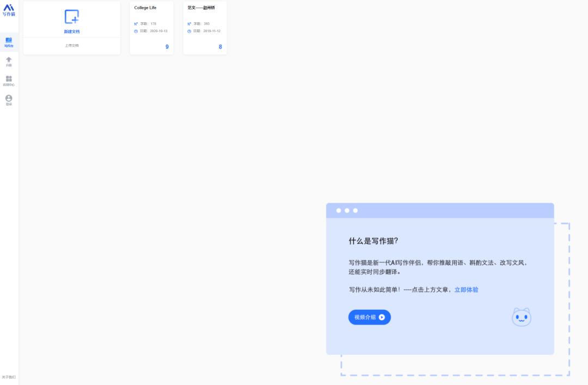
Task: Click the 登录 login profile icon
Action: coord(9,98)
